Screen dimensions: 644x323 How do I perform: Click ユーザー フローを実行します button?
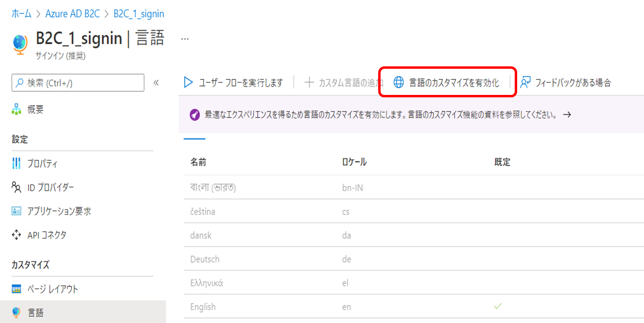click(x=233, y=83)
